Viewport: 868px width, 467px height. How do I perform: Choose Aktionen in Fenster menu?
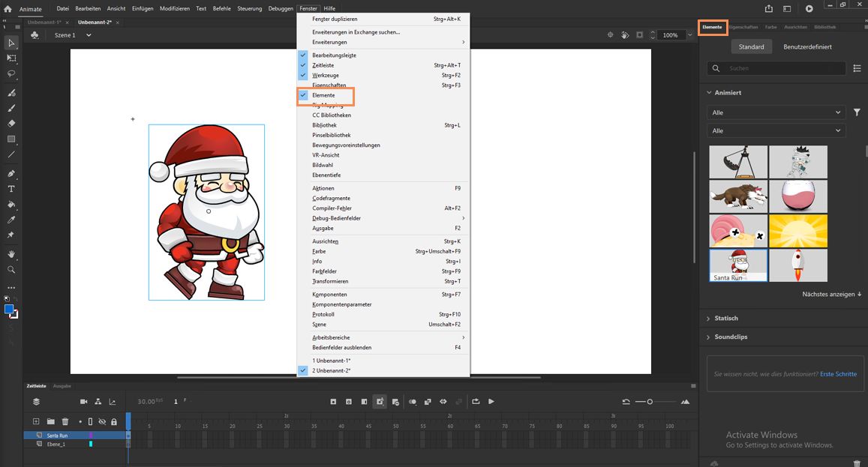point(383,188)
